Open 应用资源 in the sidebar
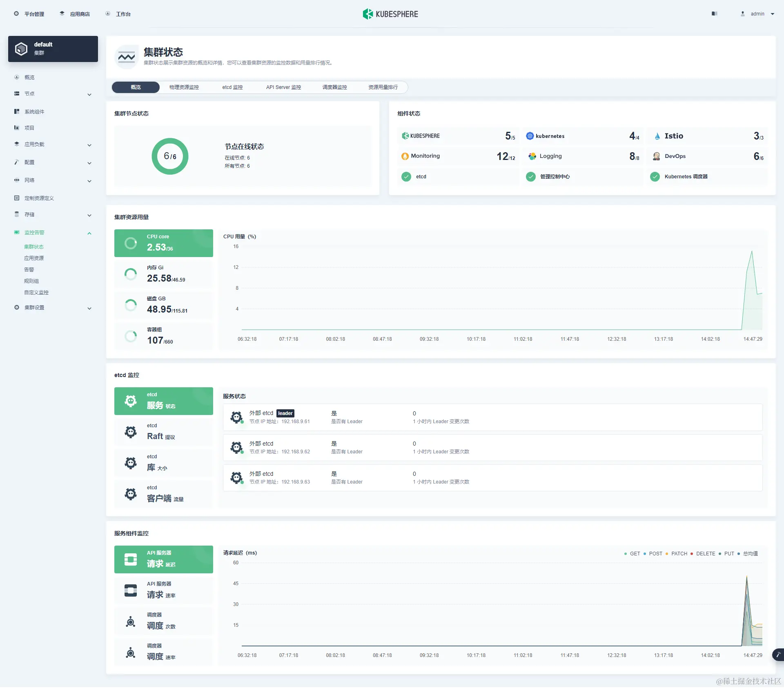This screenshot has width=784, height=688. pyautogui.click(x=34, y=258)
